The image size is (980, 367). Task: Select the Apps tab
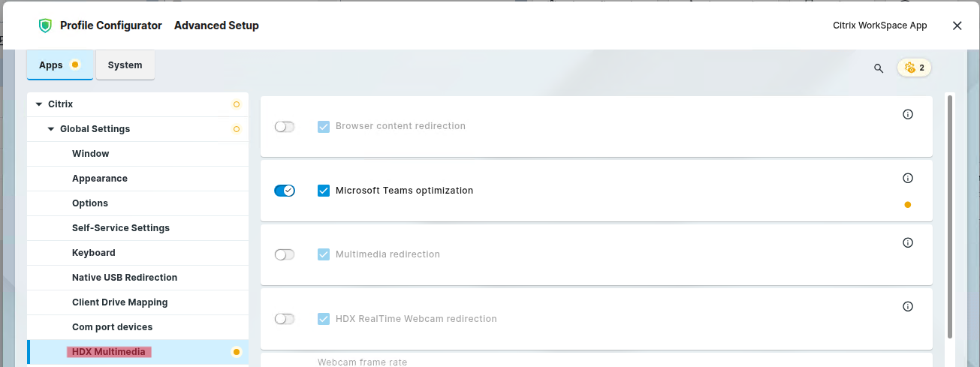51,65
